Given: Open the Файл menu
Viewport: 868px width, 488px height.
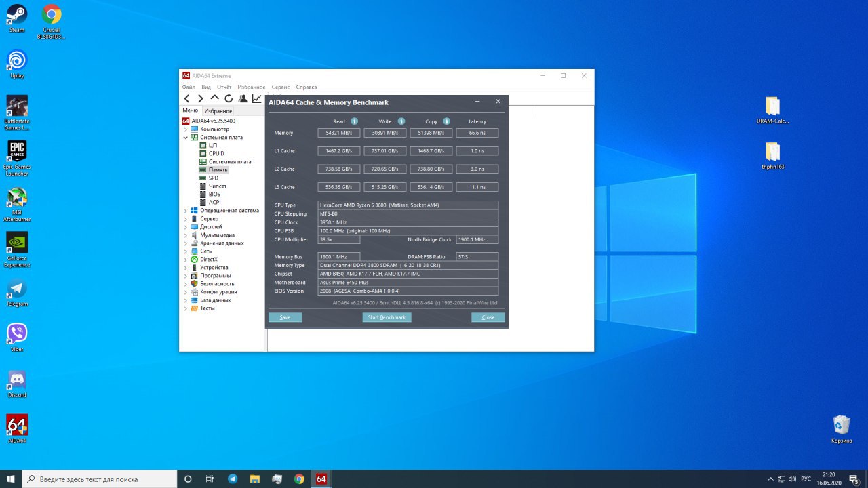Looking at the screenshot, I should (189, 87).
